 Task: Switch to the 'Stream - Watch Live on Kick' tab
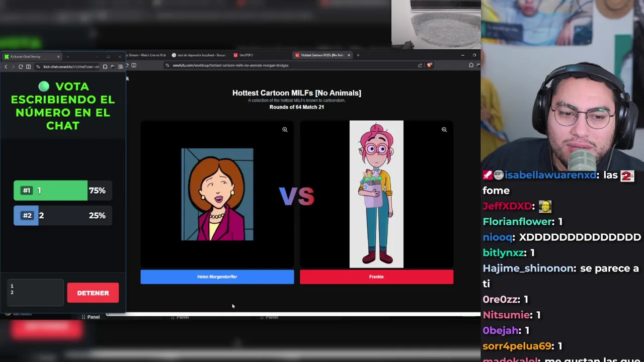pos(147,55)
